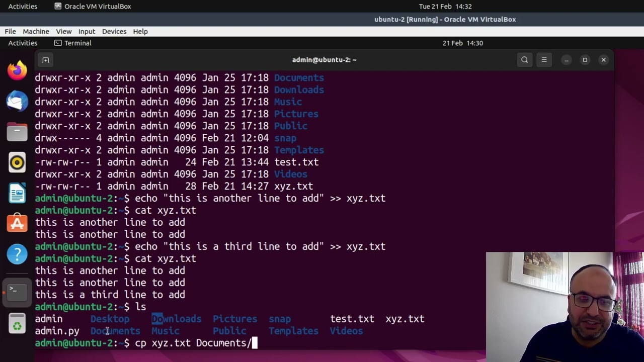Open the VirtualBox File menu
644x362 pixels.
[x=11, y=31]
